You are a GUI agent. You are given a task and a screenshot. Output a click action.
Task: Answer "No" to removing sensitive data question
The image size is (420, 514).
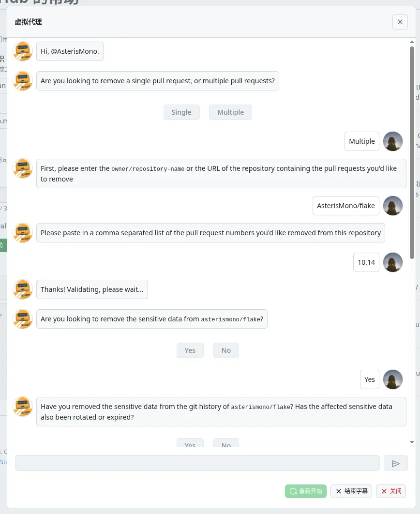coord(226,350)
